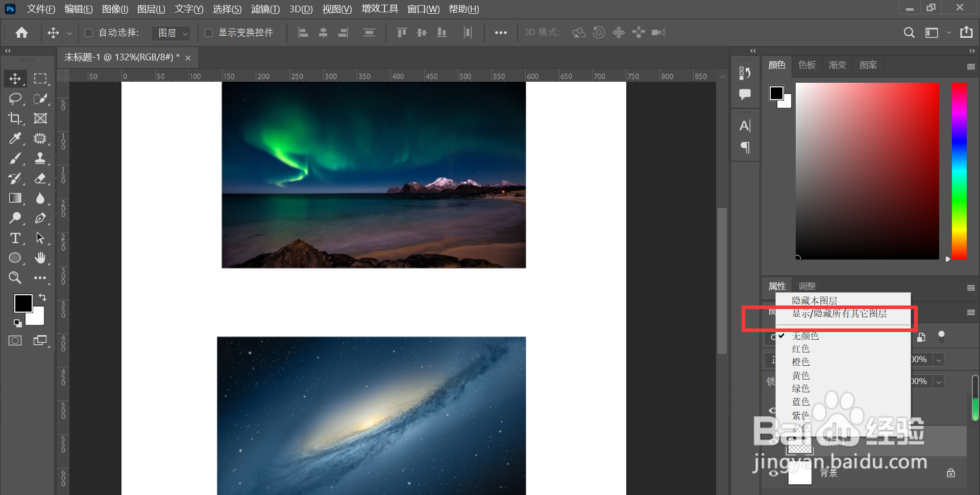Pick 蓝色 label color in context menu
Viewport: 980px width, 495px height.
[x=801, y=402]
